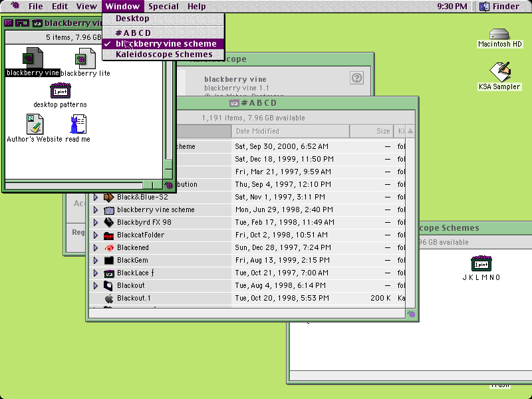Expand the Blackout folder
Screen dimensions: 532x399
click(x=96, y=285)
